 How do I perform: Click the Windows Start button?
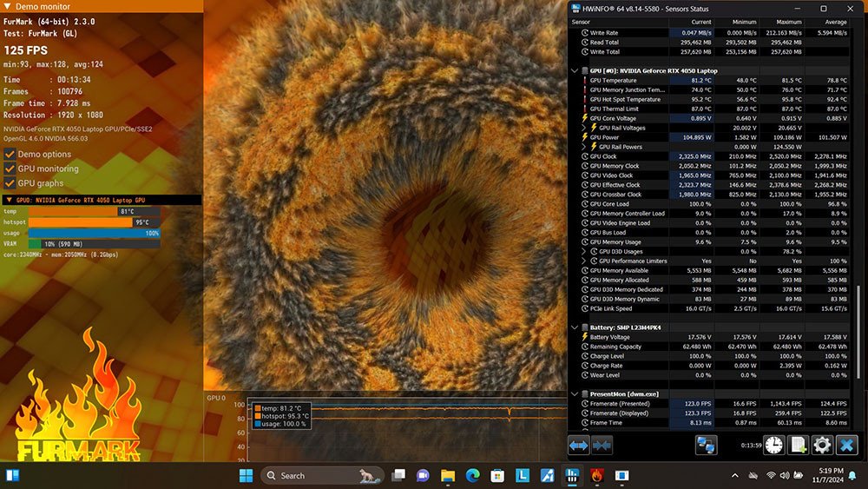coord(246,475)
